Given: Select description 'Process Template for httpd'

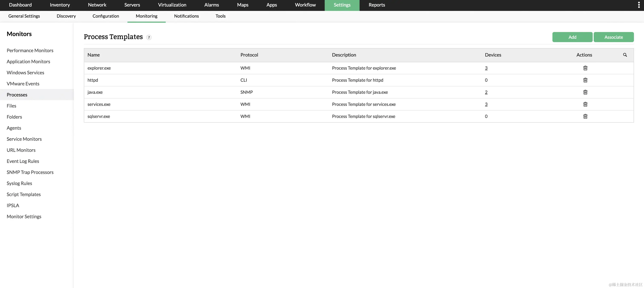Looking at the screenshot, I should tap(358, 80).
